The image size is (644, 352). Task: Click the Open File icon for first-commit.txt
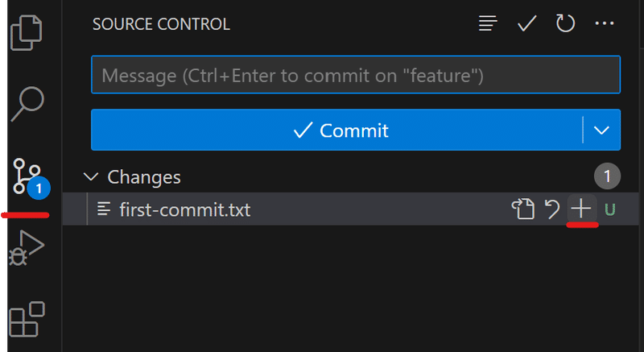[522, 209]
